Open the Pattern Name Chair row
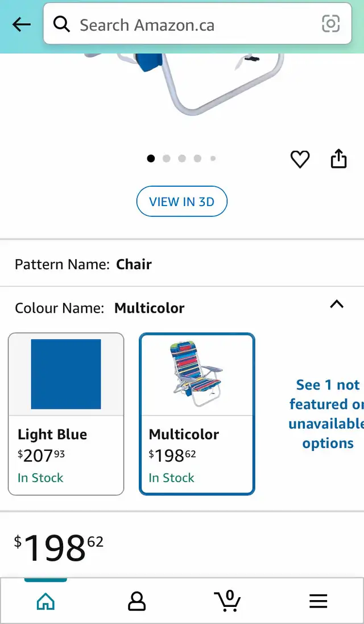 (182, 264)
